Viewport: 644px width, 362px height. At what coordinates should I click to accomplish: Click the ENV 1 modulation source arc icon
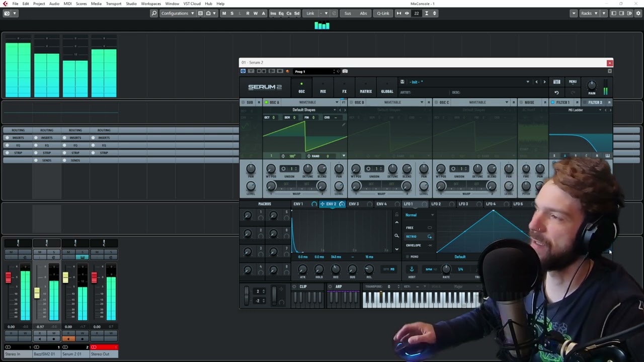[x=314, y=204]
